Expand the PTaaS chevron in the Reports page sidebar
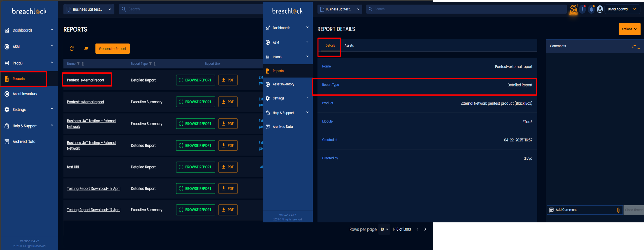This screenshot has width=644, height=250. (x=52, y=62)
